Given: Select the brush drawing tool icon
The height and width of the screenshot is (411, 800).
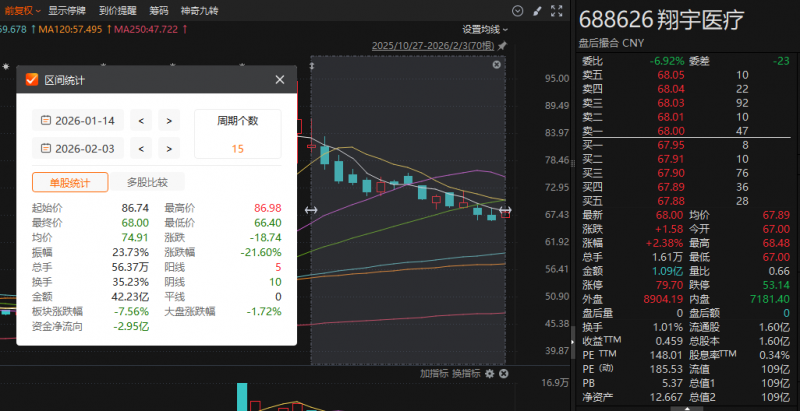Looking at the screenshot, I should click(x=538, y=10).
